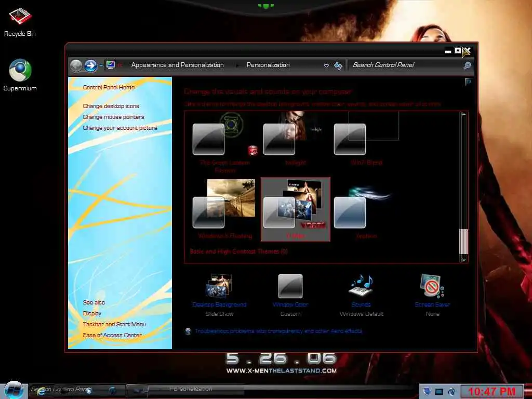
Task: Click the Control Panel monitor icon in address bar
Action: tap(110, 65)
